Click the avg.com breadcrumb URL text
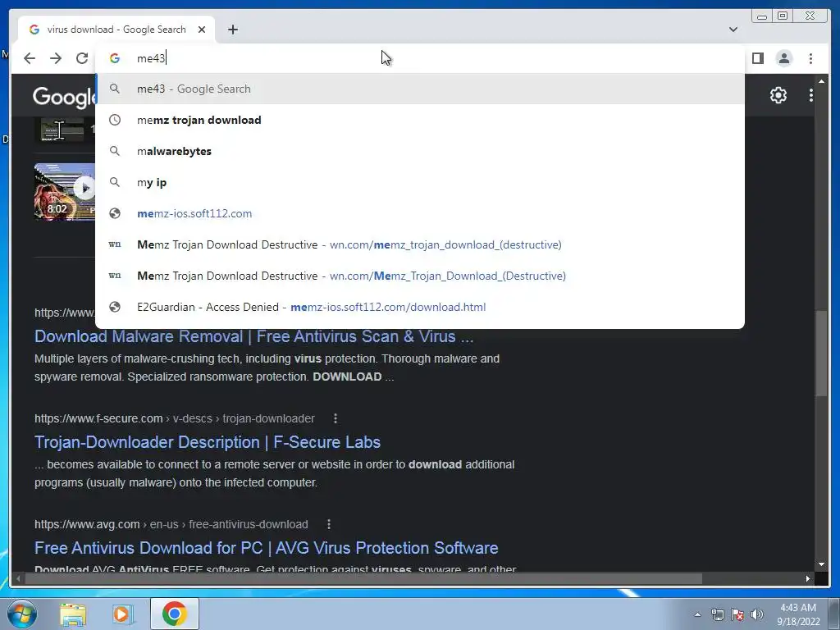 click(171, 524)
